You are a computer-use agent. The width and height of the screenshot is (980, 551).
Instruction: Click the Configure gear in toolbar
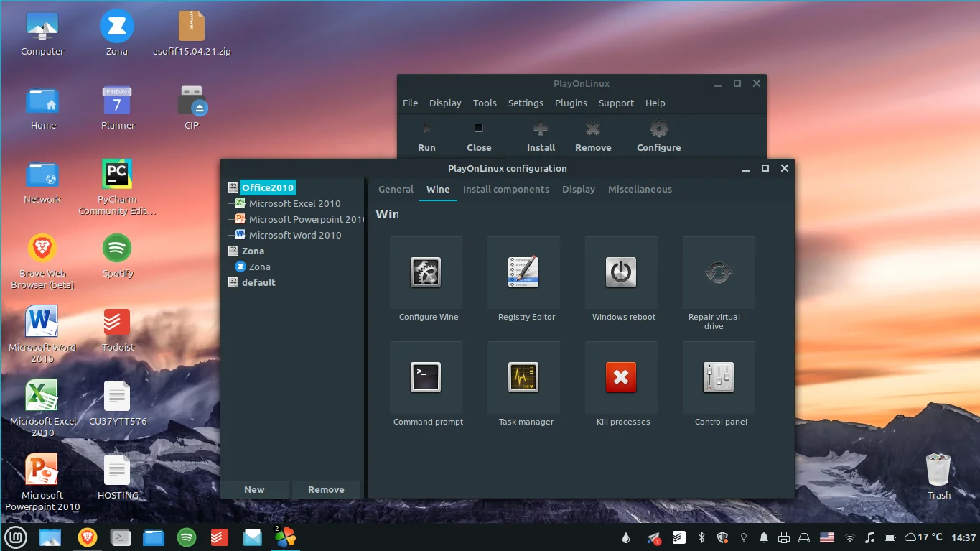658,136
